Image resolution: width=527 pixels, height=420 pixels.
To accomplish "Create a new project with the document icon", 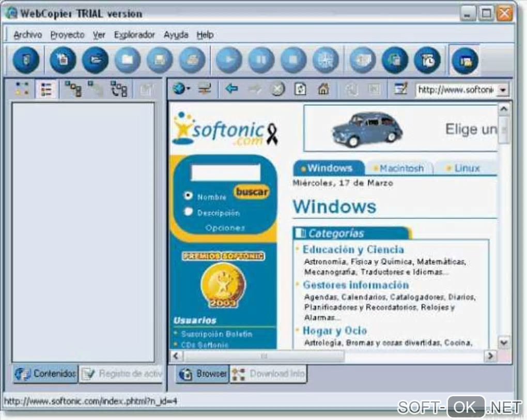I will point(63,60).
